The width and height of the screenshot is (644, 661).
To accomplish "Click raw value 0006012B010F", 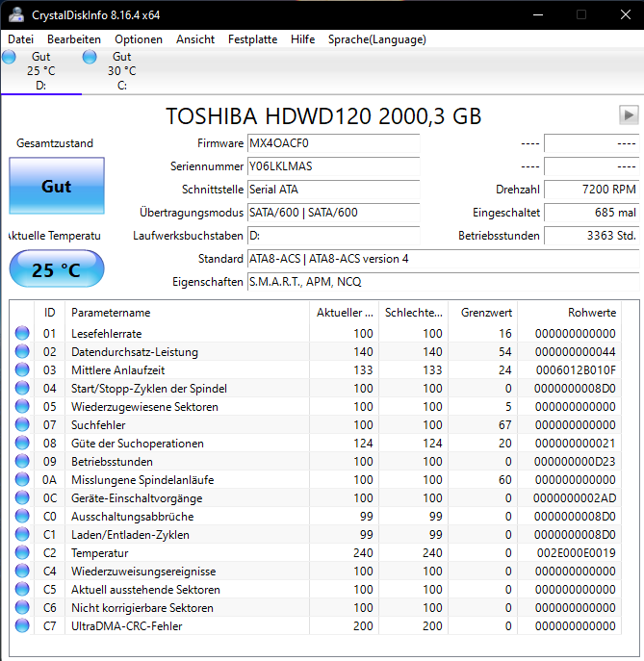I will pyautogui.click(x=576, y=370).
